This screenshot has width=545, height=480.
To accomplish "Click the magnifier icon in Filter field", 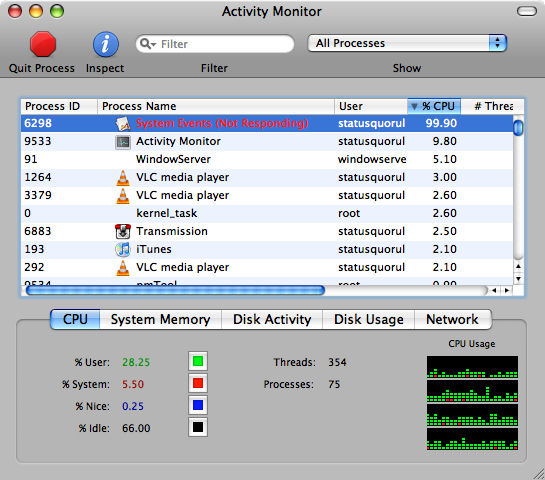I will (x=147, y=44).
